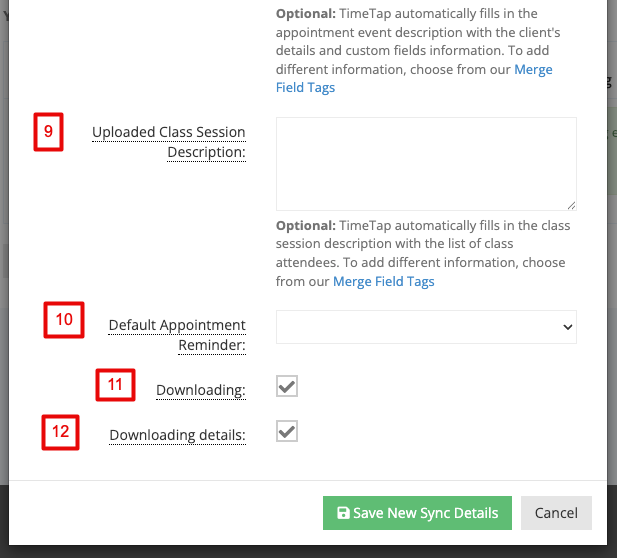
Task: Click the red annotation marker 11
Action: click(115, 385)
